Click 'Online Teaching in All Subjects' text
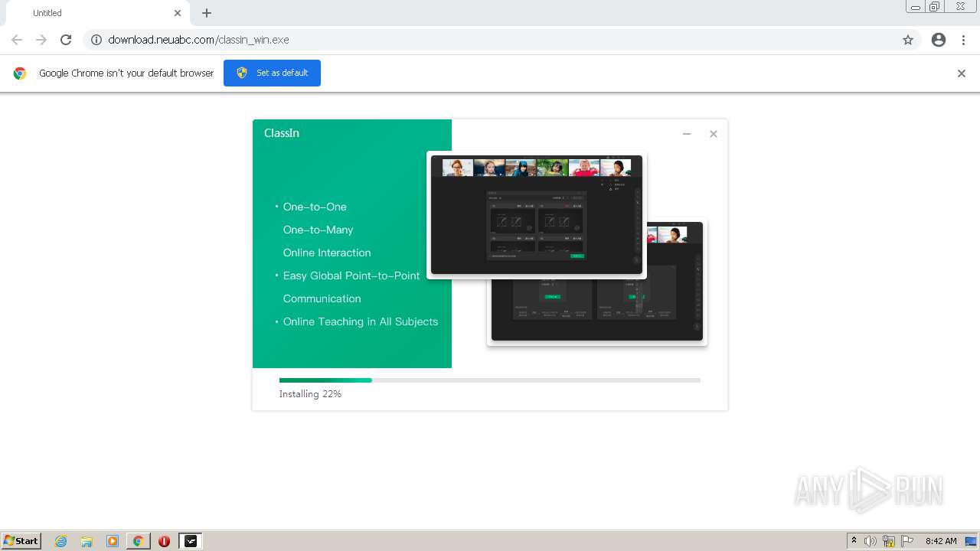The image size is (980, 551). [361, 321]
